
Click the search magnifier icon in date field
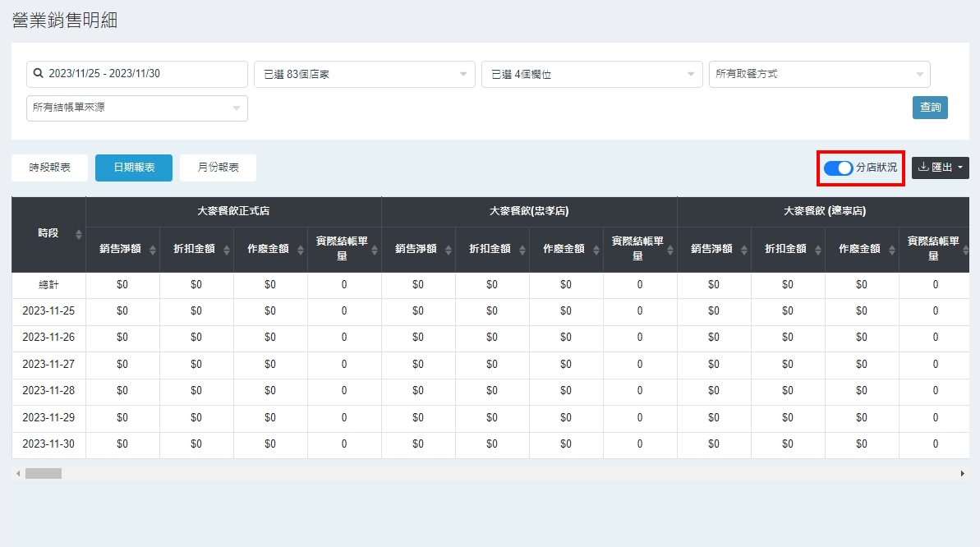point(38,74)
